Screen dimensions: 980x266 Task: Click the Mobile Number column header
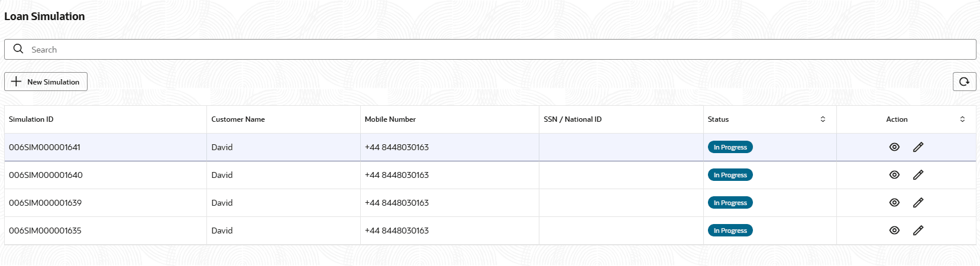coord(390,119)
